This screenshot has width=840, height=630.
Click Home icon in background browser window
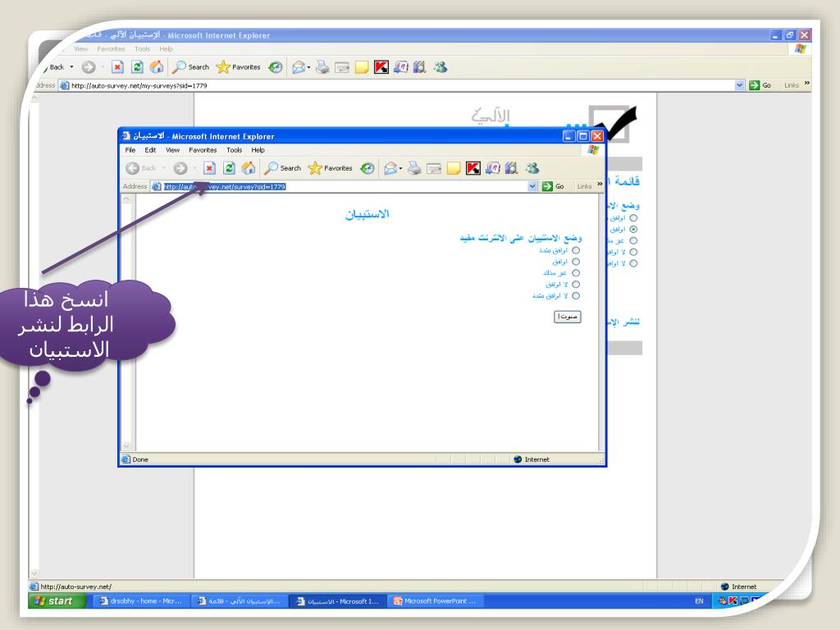tap(157, 67)
